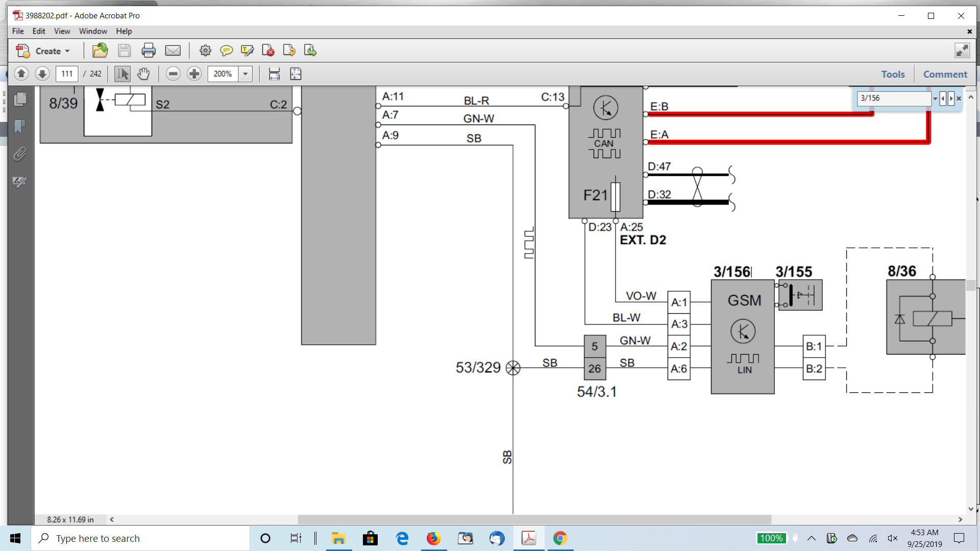Open the Comment pane
The height and width of the screenshot is (551, 980).
[945, 74]
